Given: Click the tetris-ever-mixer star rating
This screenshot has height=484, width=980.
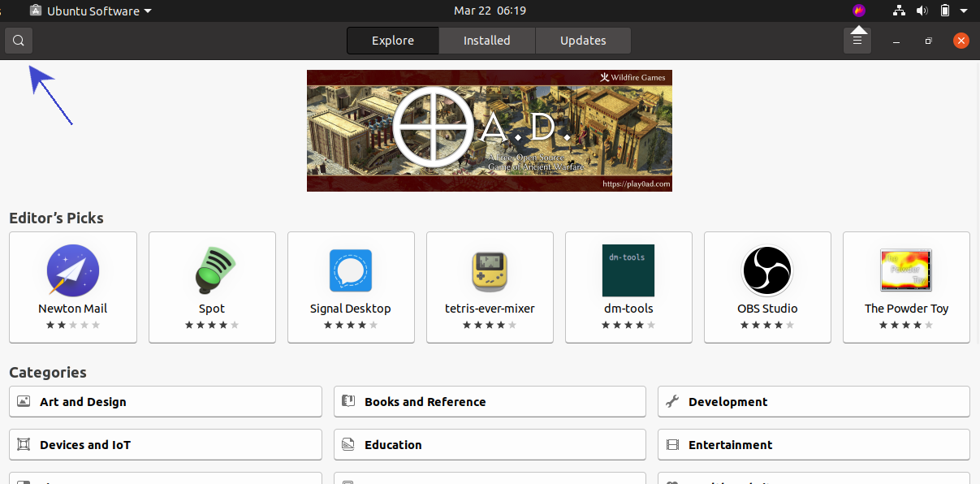Looking at the screenshot, I should (x=490, y=325).
